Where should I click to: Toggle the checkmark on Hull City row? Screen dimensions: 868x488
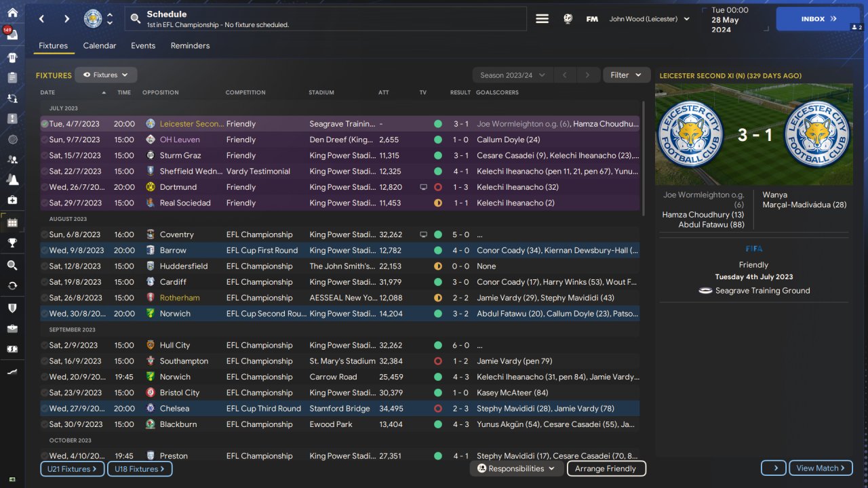(45, 345)
